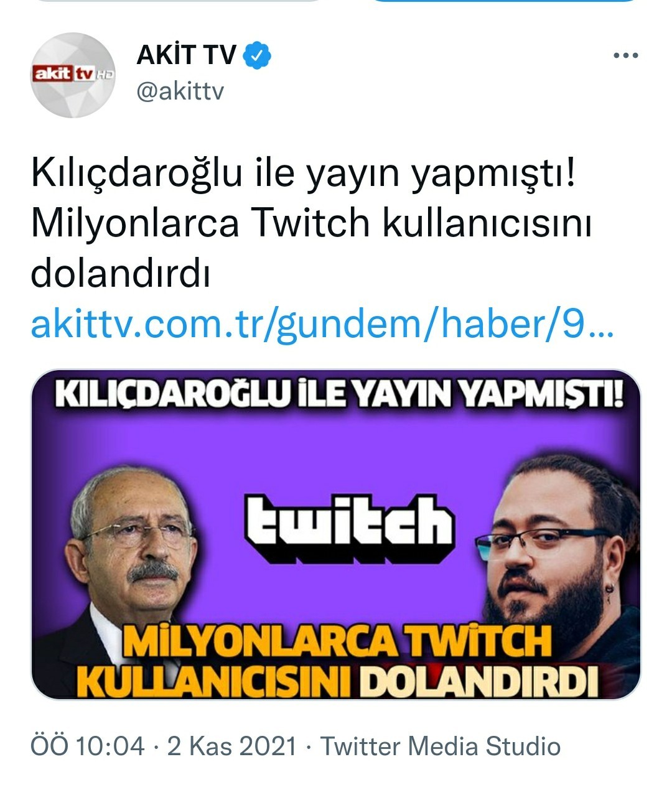Open the three-dot more options menu
The image size is (672, 790).
(x=626, y=56)
